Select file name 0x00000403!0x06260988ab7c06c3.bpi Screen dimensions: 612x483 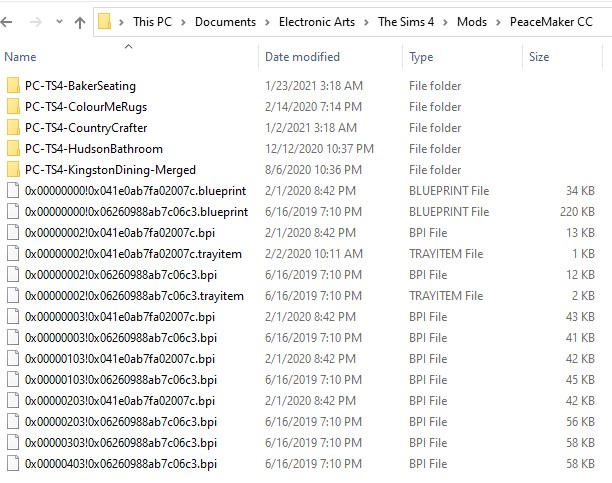tap(121, 464)
